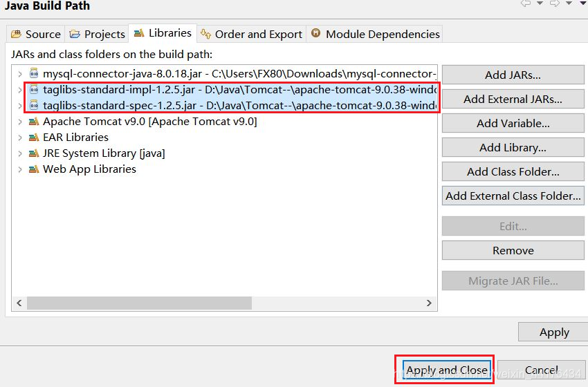Open the back navigation history dropdown

click(x=540, y=3)
